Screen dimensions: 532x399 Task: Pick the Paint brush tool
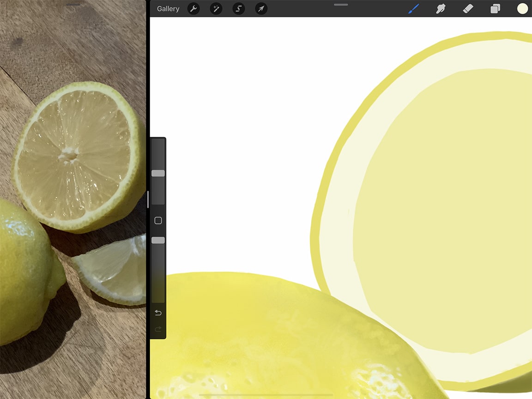point(413,8)
